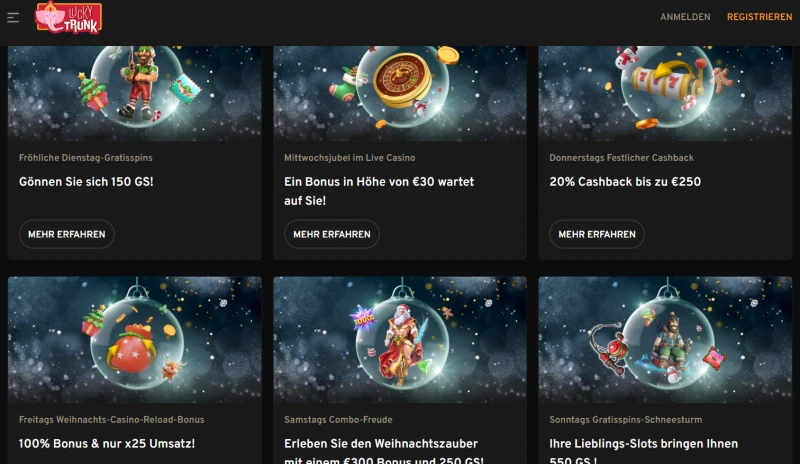Click Mehr Erfahren for Mittwochsjubel Live Casino
The width and height of the screenshot is (800, 464).
(332, 234)
